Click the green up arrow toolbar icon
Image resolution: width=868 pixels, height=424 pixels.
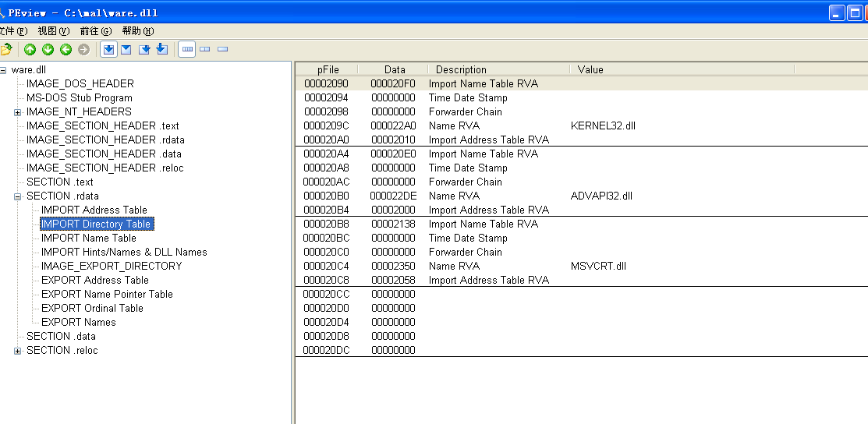30,50
